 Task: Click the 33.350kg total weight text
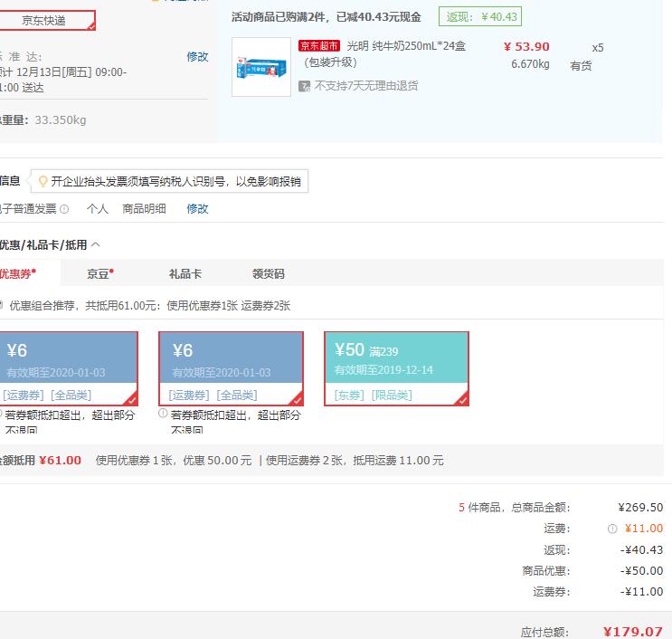(61, 120)
